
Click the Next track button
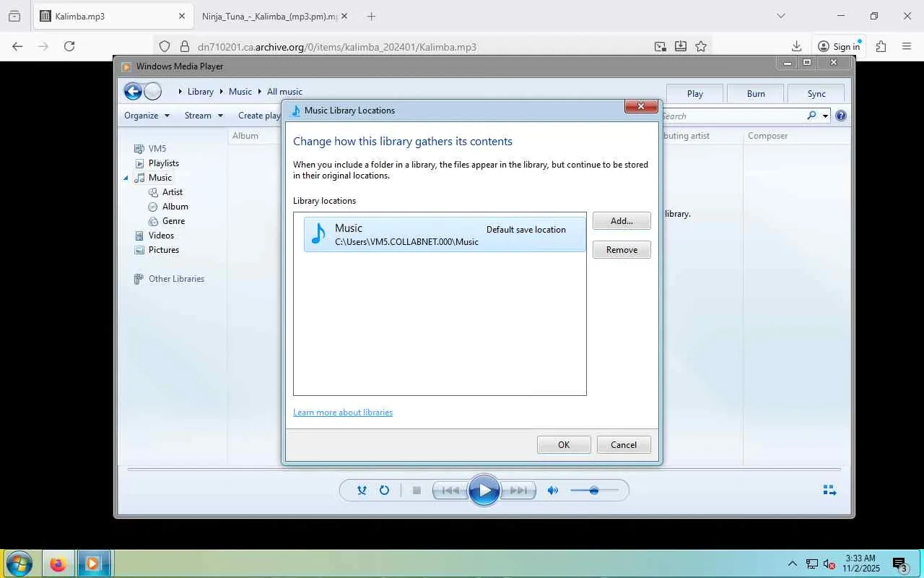coord(518,491)
